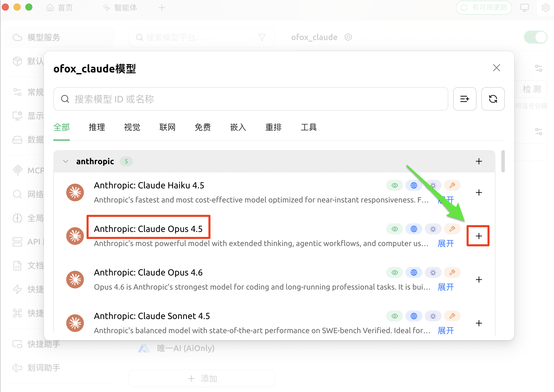
Task: Click the tools wrench icon for Claude Opus 4.6
Action: click(x=452, y=273)
